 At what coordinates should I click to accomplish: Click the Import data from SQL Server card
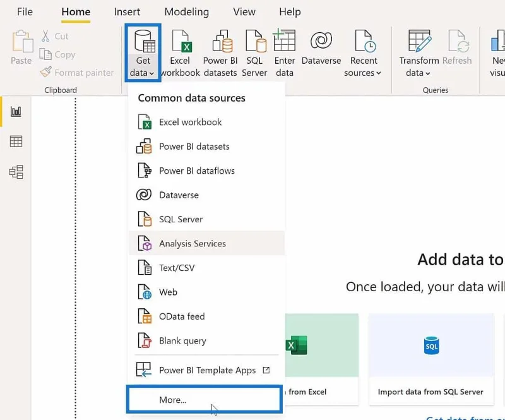coord(431,359)
